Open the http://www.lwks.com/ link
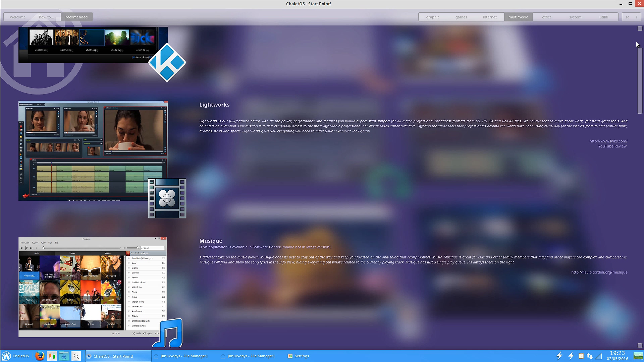 coord(608,141)
